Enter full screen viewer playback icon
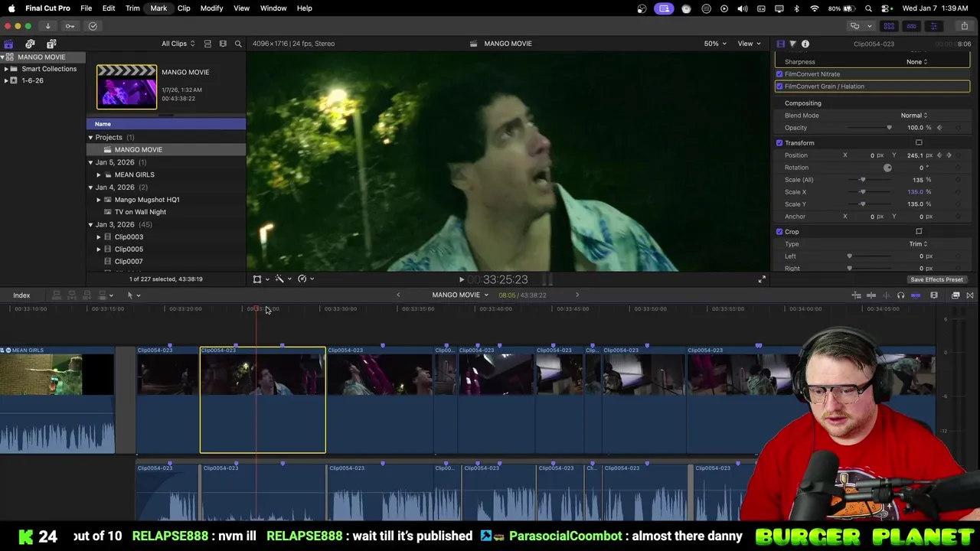Screen dimensions: 980x551 point(762,279)
